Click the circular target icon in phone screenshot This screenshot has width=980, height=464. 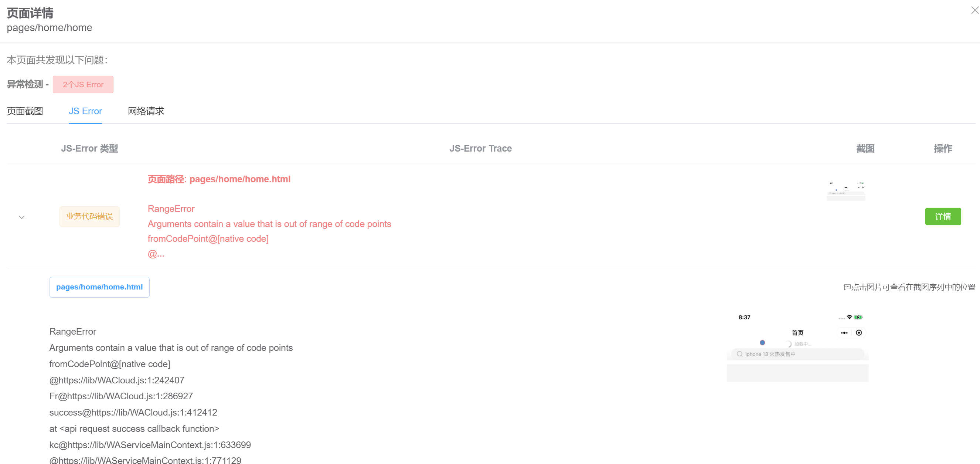coord(859,333)
